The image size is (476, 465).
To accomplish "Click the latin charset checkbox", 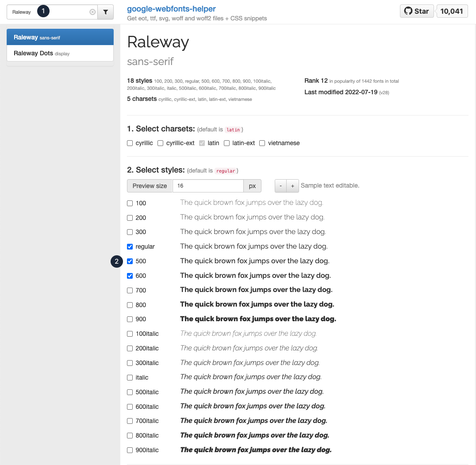I will pyautogui.click(x=202, y=143).
